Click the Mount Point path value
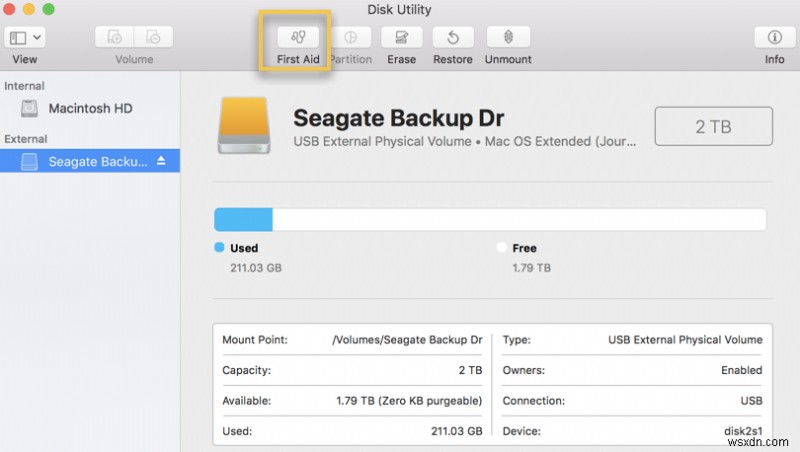This screenshot has width=800, height=452. 407,340
